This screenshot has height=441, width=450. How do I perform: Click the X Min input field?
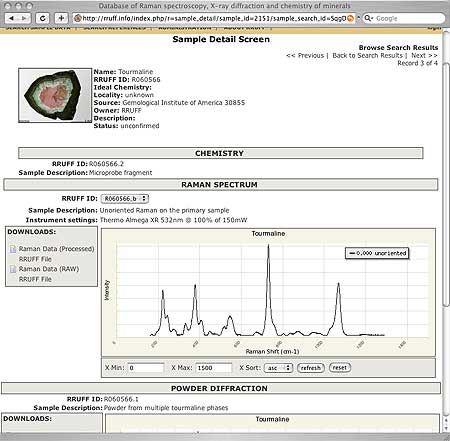click(146, 368)
